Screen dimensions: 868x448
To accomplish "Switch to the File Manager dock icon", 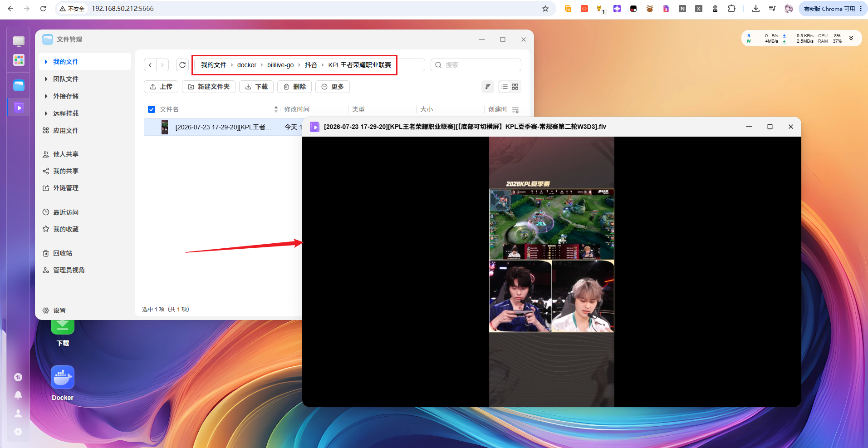I will (19, 85).
